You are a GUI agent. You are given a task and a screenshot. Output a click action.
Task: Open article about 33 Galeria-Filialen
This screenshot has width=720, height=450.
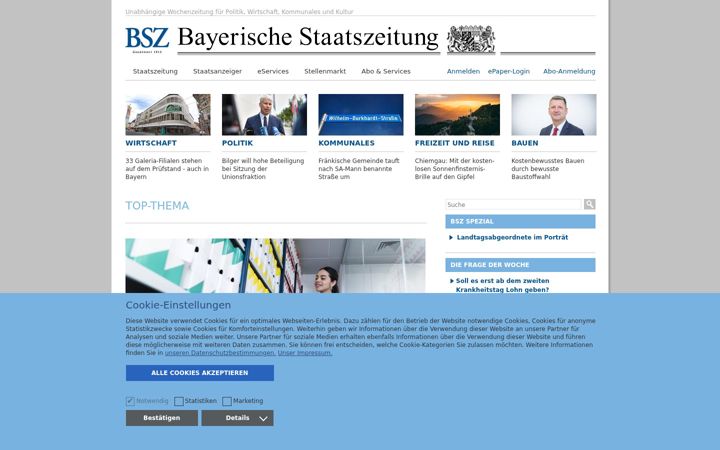click(x=167, y=169)
